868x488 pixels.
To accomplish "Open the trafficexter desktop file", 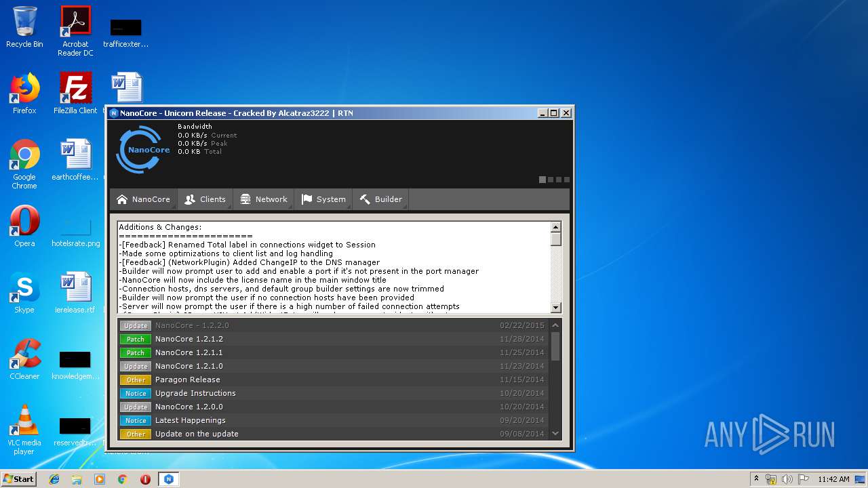I will [x=126, y=33].
